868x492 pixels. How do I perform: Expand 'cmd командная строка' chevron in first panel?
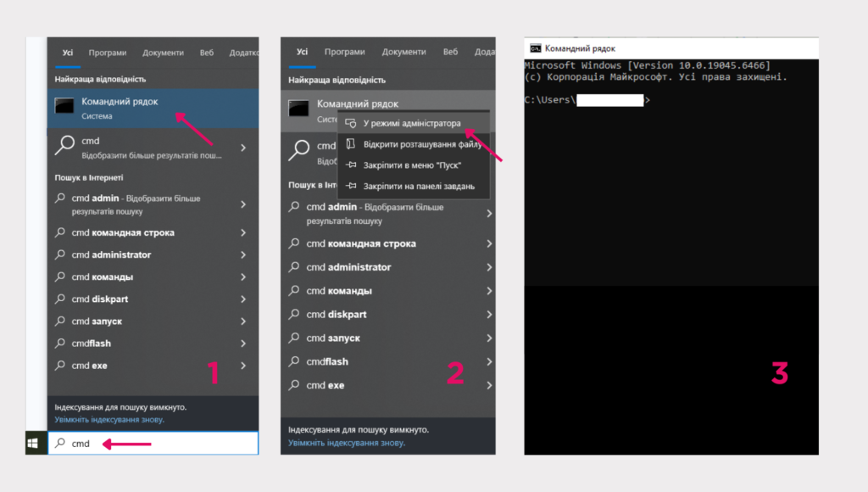coord(243,232)
